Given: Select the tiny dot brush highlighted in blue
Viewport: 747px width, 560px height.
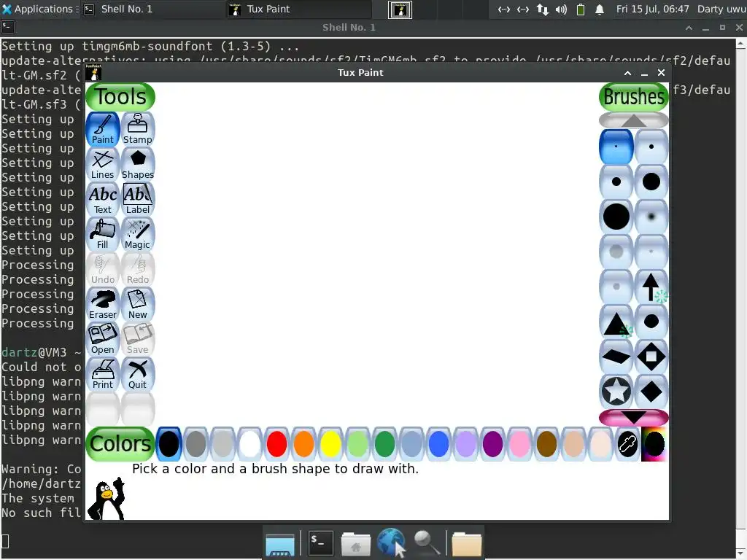Looking at the screenshot, I should (616, 147).
